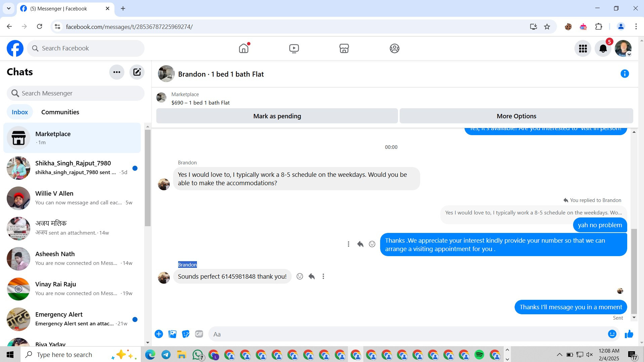Screen dimensions: 644x362
Task: Open Brandon's conversation header title
Action: (221, 74)
